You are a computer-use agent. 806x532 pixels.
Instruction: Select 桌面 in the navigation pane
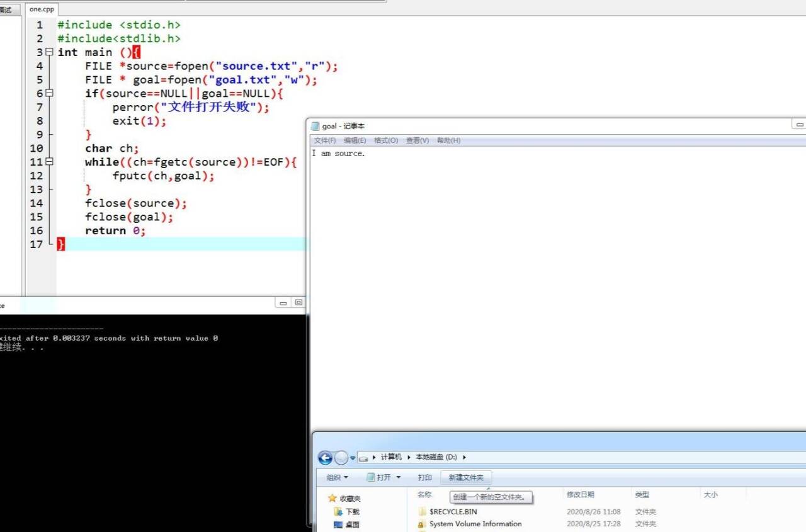(x=353, y=524)
